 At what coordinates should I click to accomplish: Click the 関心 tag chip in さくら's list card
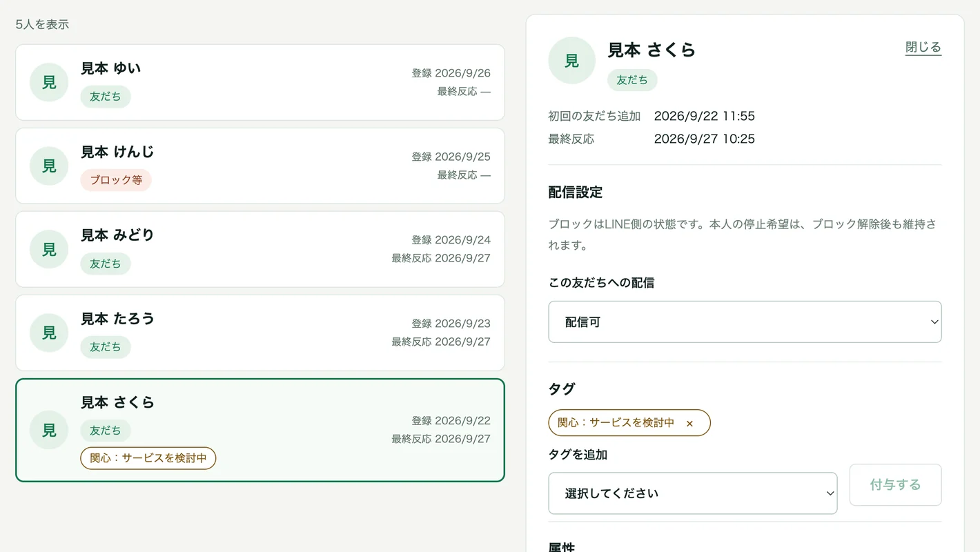coord(148,458)
